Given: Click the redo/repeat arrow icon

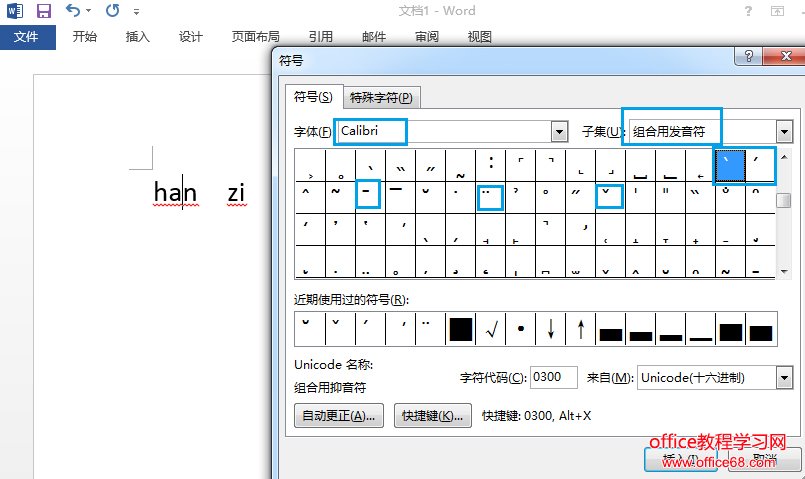Looking at the screenshot, I should point(112,10).
